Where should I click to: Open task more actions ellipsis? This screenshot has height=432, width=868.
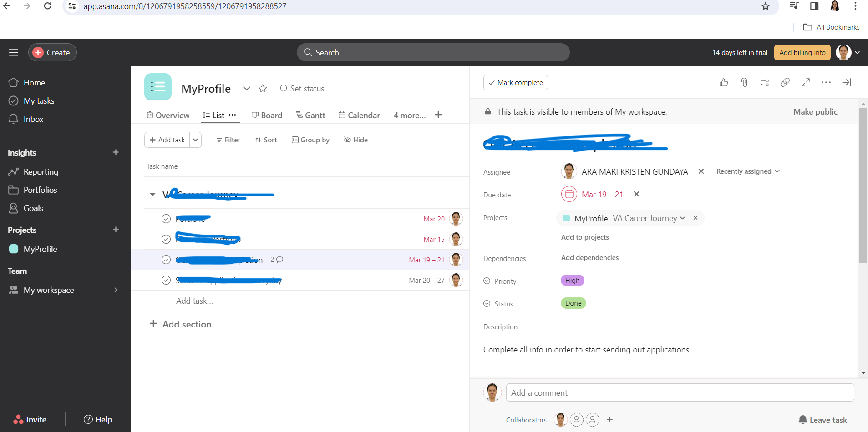(826, 82)
